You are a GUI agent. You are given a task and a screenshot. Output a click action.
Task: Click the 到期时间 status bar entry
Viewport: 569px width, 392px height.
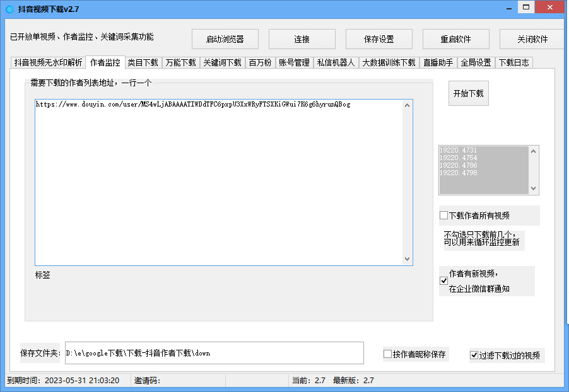click(x=63, y=381)
